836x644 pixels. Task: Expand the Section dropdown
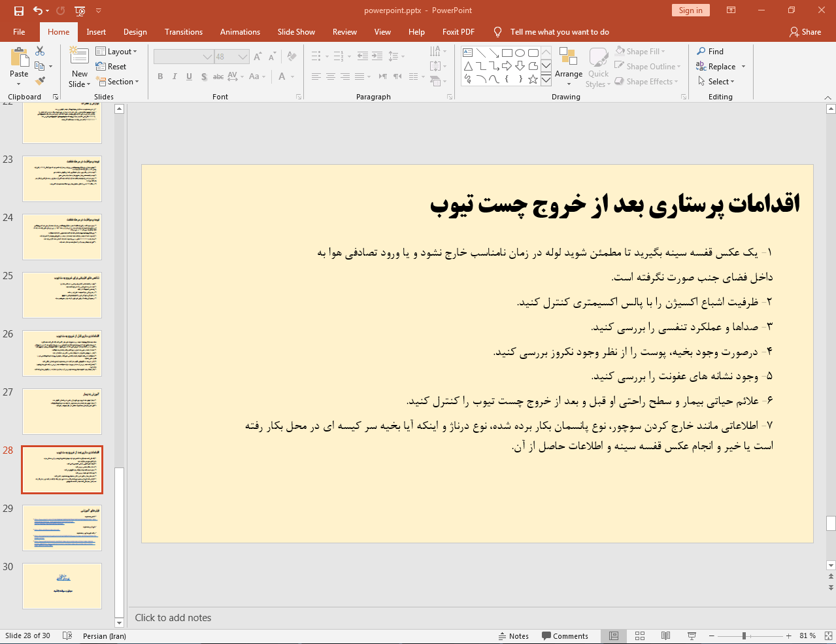click(118, 82)
